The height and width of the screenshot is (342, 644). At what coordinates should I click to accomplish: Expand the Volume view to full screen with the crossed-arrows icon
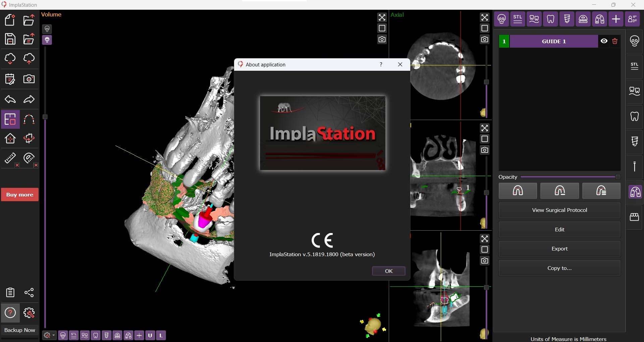382,17
